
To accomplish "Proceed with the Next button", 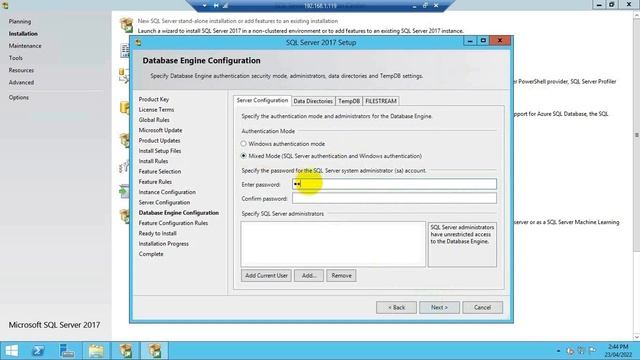I will (x=439, y=307).
